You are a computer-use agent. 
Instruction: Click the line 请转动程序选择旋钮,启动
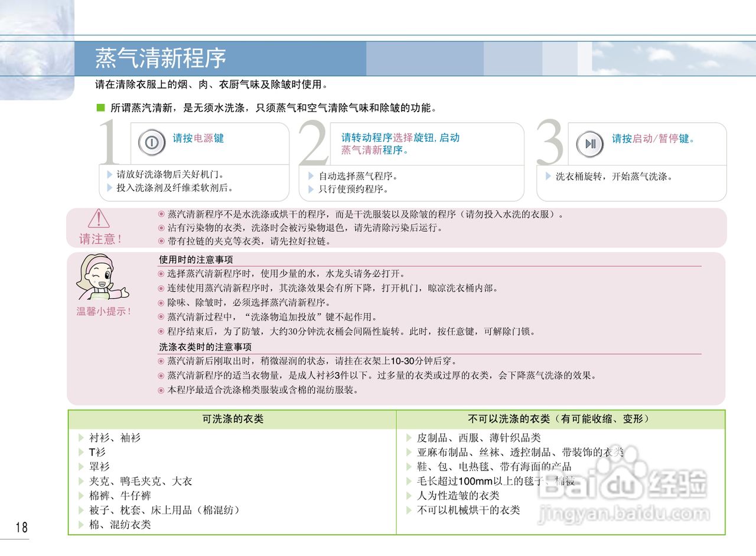coord(400,138)
